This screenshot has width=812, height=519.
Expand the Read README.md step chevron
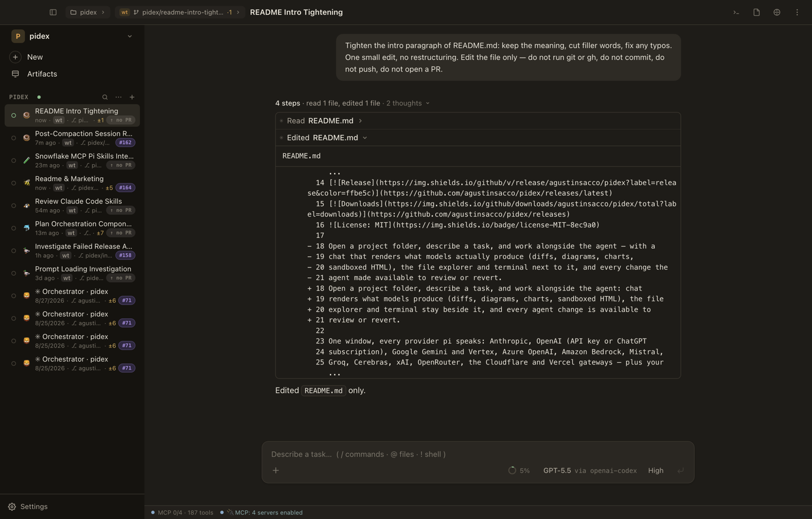[360, 121]
